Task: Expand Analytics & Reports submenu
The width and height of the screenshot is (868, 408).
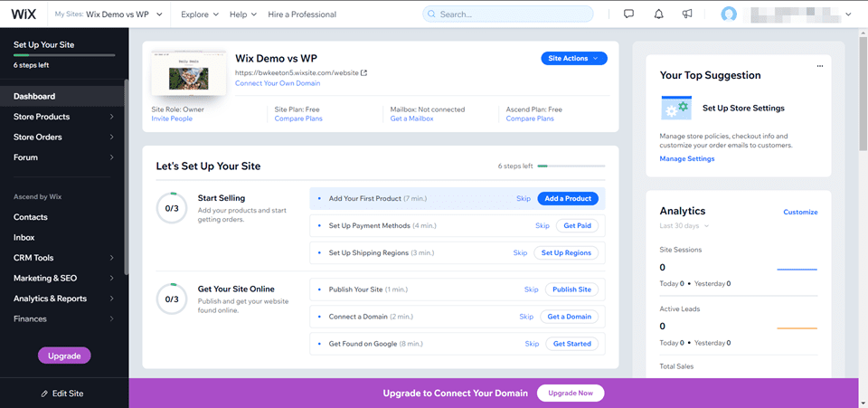Action: [112, 299]
